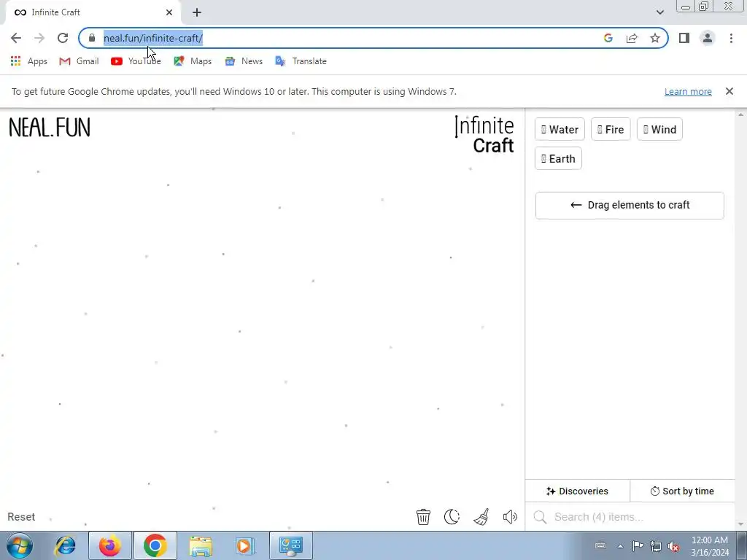The height and width of the screenshot is (560, 747).
Task: Open Windows Start menu
Action: (x=20, y=545)
